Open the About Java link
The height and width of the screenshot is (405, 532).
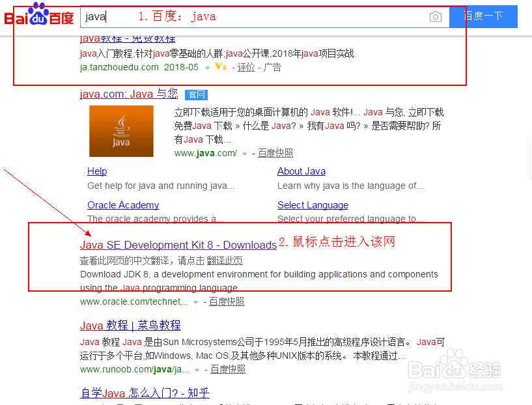(301, 171)
